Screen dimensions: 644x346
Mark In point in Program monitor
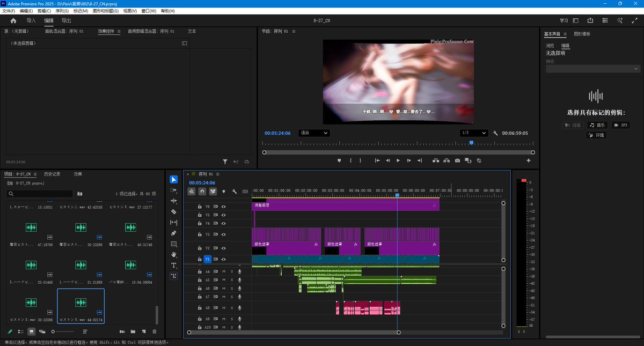[x=350, y=160]
